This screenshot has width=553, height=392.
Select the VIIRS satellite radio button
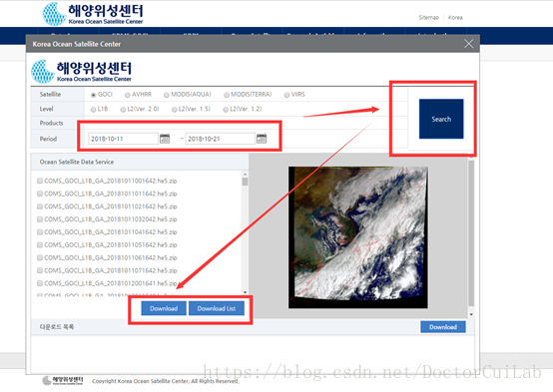tap(286, 95)
